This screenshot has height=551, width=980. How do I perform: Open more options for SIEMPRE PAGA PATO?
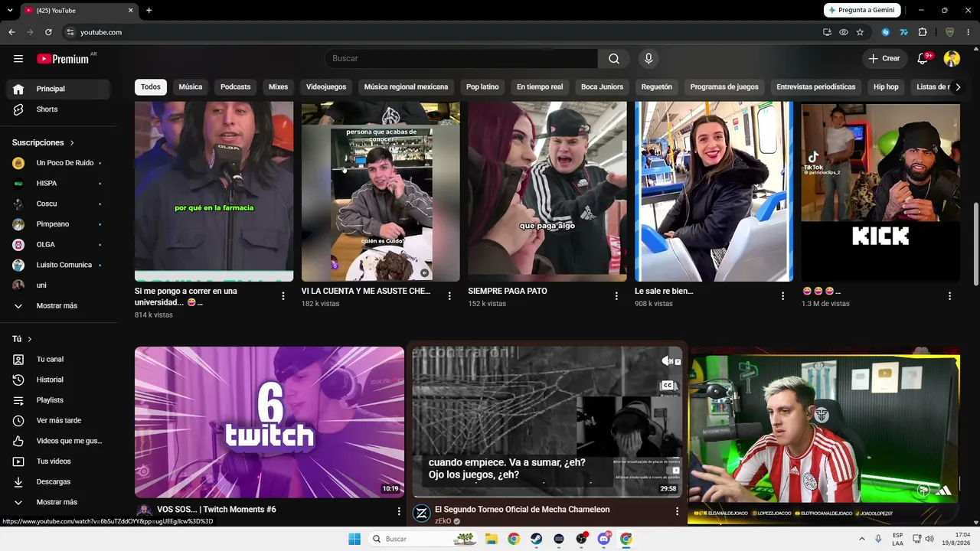click(x=616, y=296)
